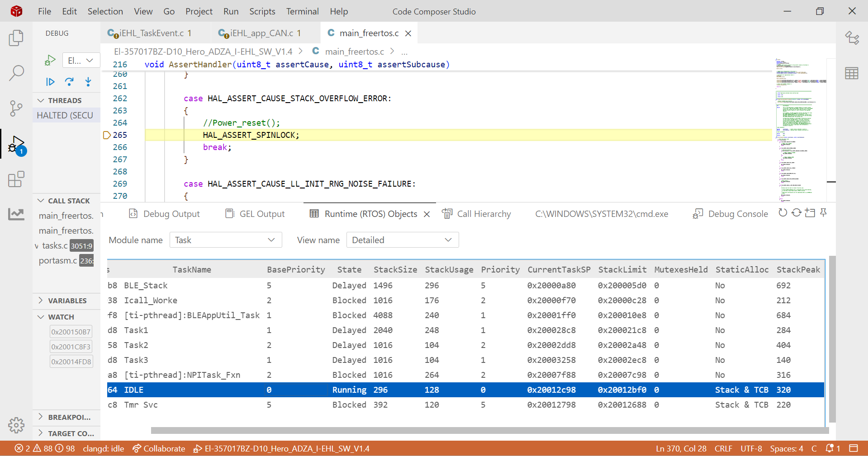
Task: Switch to the Debug Output panel tab
Action: click(164, 214)
